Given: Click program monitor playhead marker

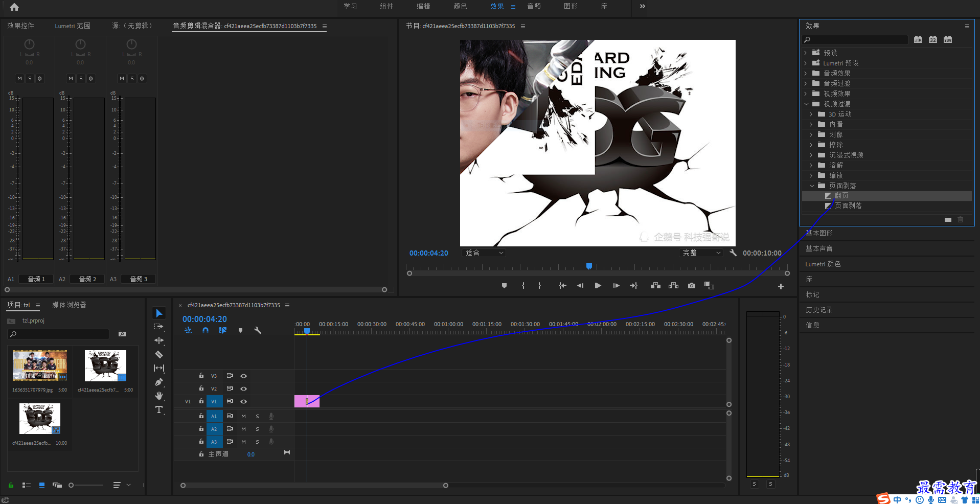Looking at the screenshot, I should 589,266.
